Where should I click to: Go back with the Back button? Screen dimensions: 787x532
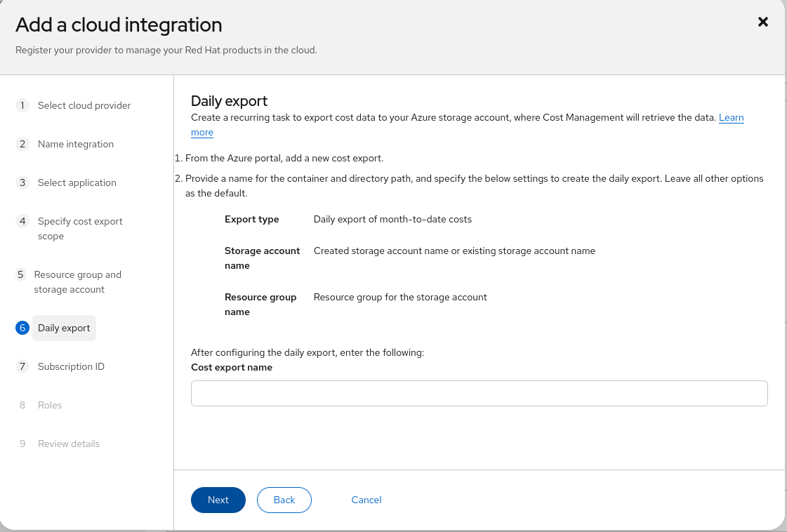[284, 500]
